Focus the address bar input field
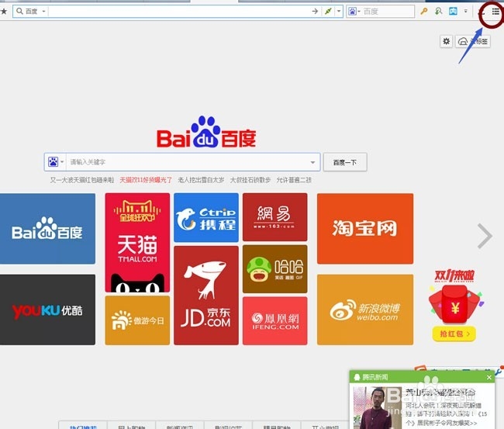 (179, 12)
